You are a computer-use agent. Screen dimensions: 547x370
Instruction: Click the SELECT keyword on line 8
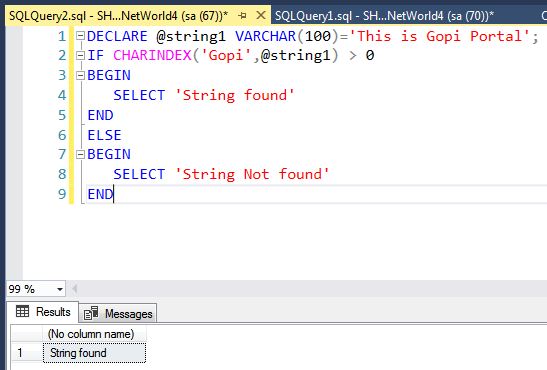point(139,174)
